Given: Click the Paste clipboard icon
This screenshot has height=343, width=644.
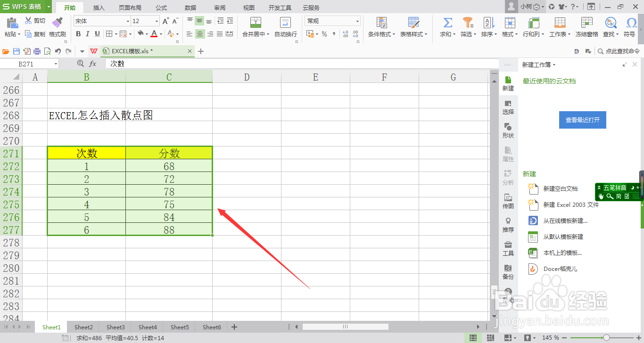Looking at the screenshot, I should tap(12, 23).
